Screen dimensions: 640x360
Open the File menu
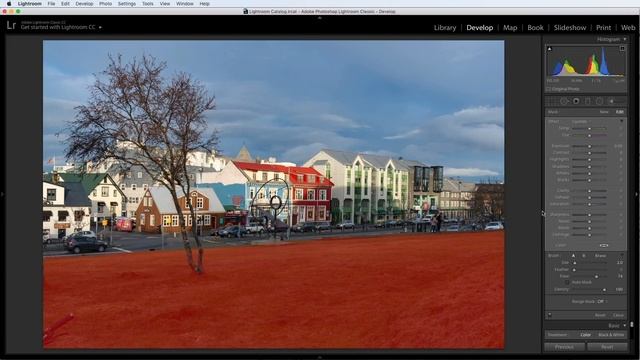51,4
